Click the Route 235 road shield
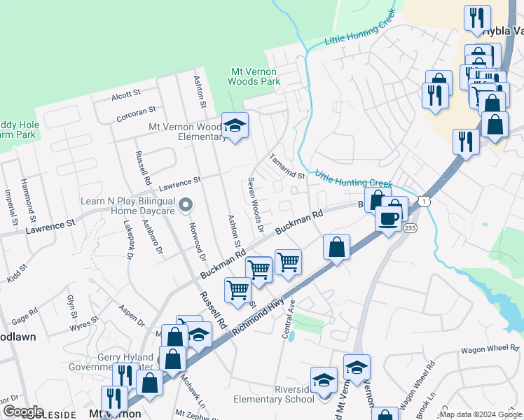524x420 pixels. pos(410,228)
